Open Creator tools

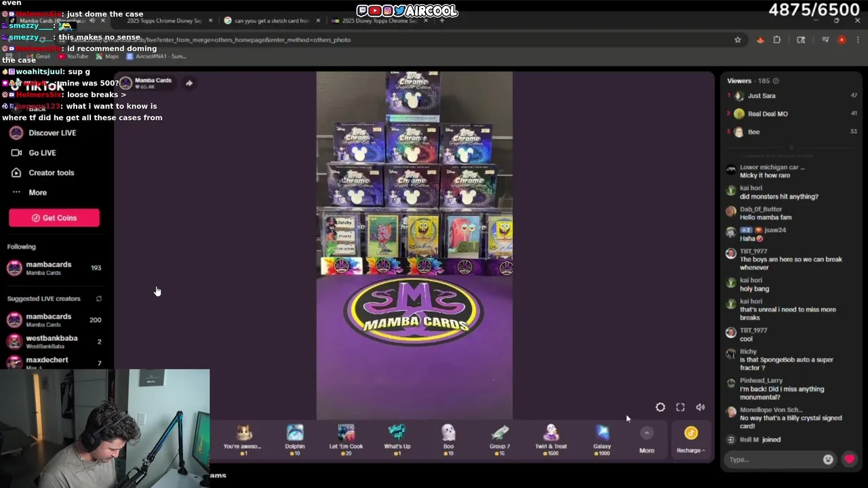(43, 173)
